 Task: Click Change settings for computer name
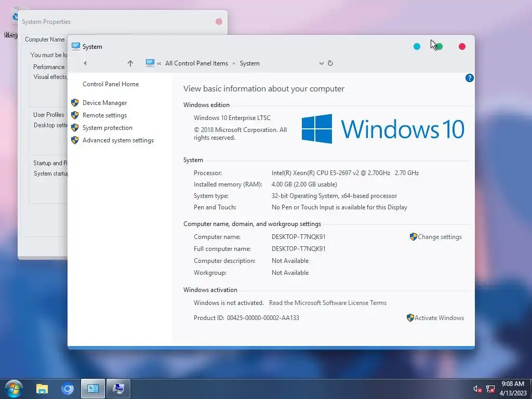click(440, 237)
